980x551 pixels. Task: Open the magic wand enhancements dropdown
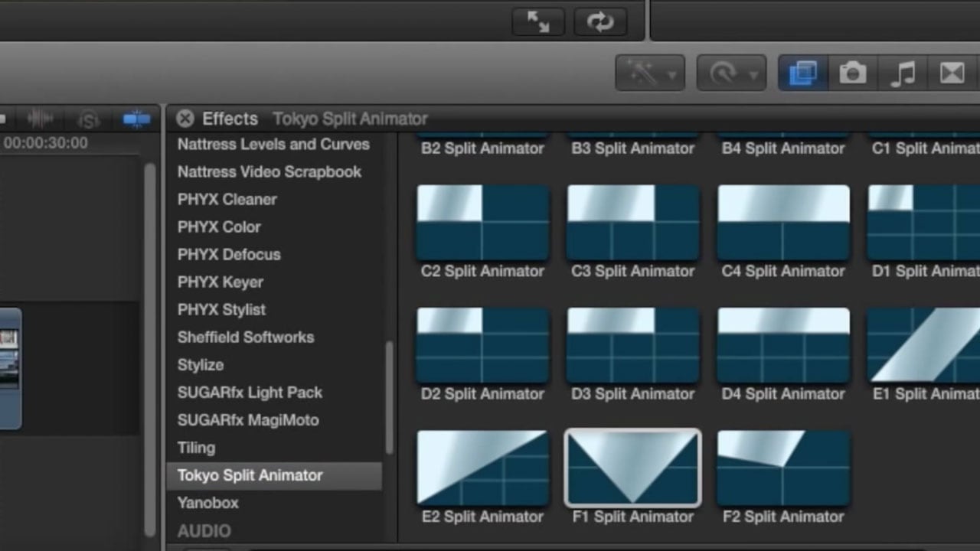pyautogui.click(x=649, y=73)
